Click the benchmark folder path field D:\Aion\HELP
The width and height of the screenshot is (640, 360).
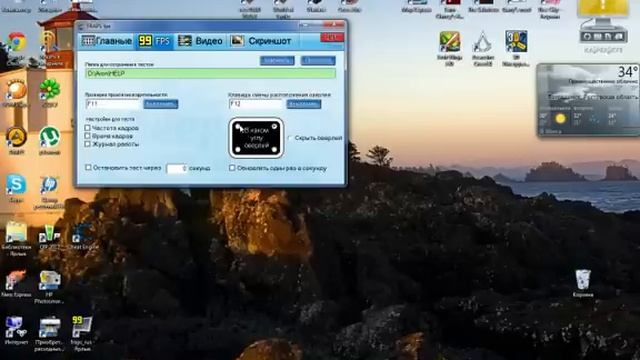pyautogui.click(x=210, y=73)
